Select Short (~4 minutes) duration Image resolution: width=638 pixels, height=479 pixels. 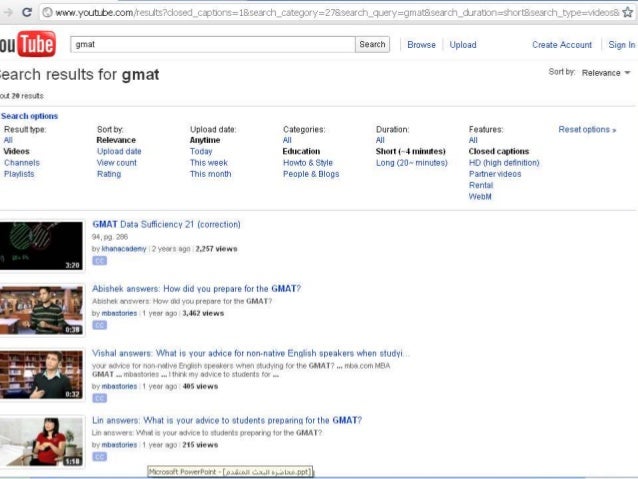(x=411, y=151)
